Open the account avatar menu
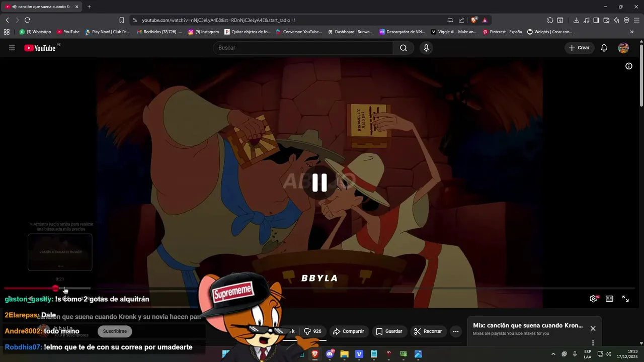This screenshot has width=644, height=362. 623,48
